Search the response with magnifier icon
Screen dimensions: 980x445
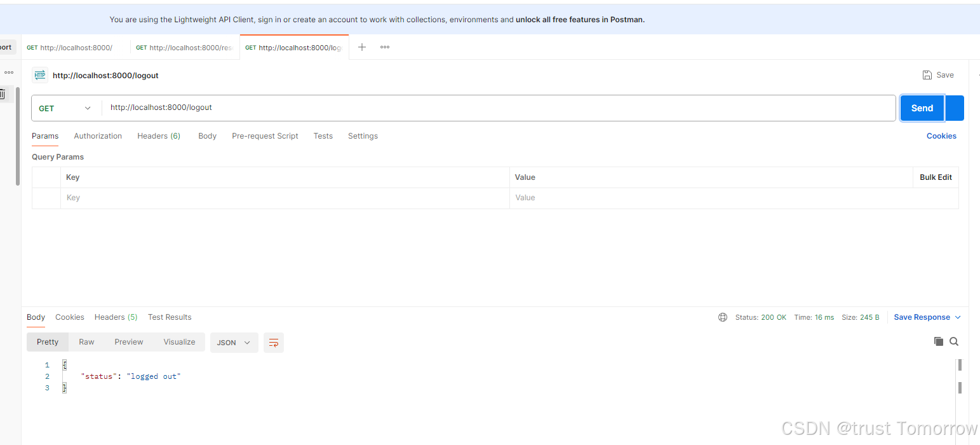(x=954, y=341)
